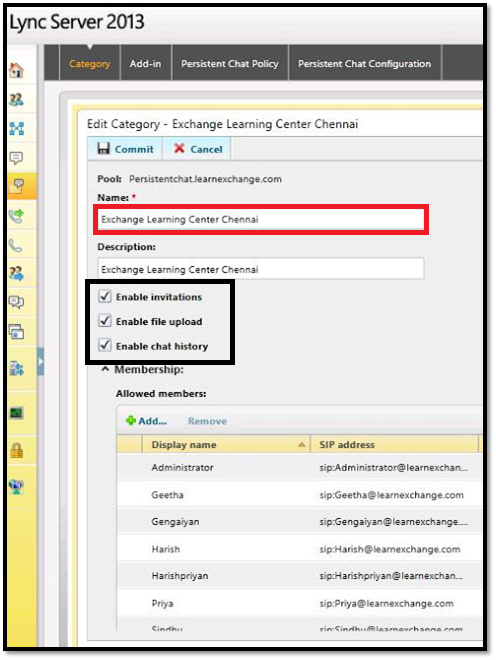Viewport: 496px width, 660px height.
Task: Open the Users section icon
Action: tap(16, 99)
